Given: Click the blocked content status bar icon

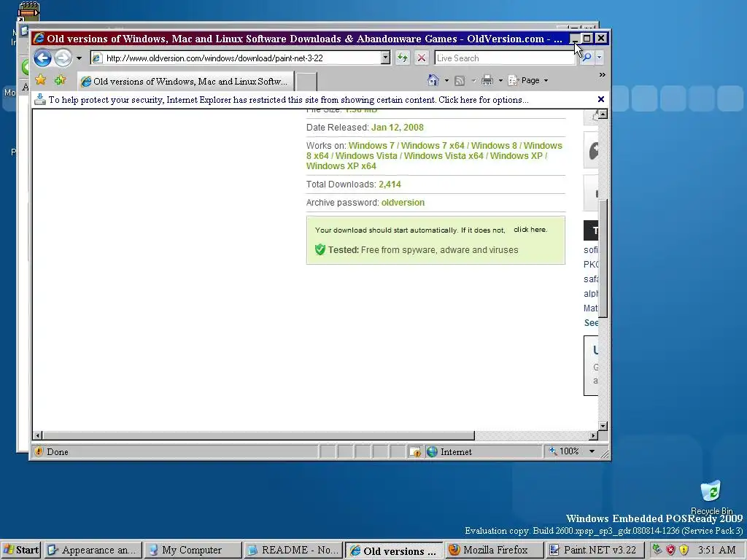Looking at the screenshot, I should click(415, 451).
